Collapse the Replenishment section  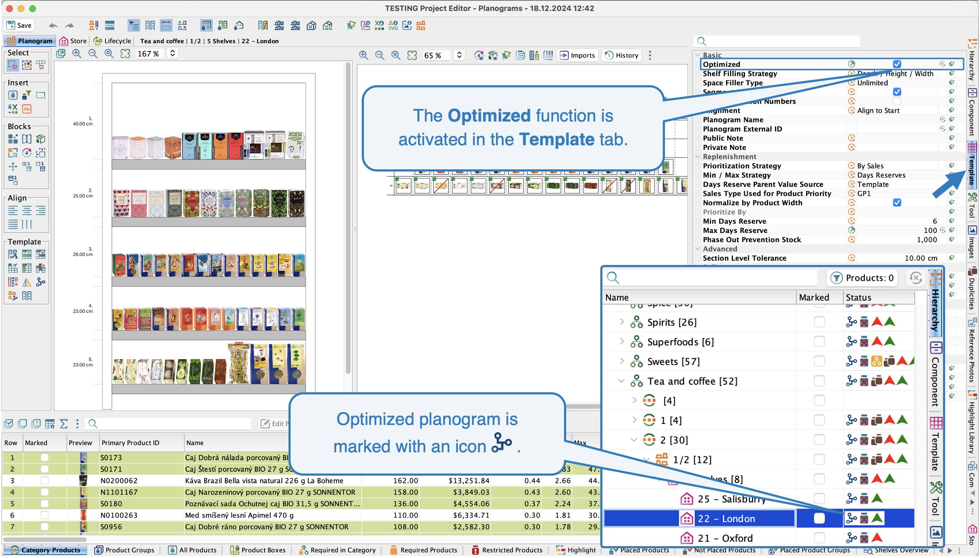(x=698, y=156)
